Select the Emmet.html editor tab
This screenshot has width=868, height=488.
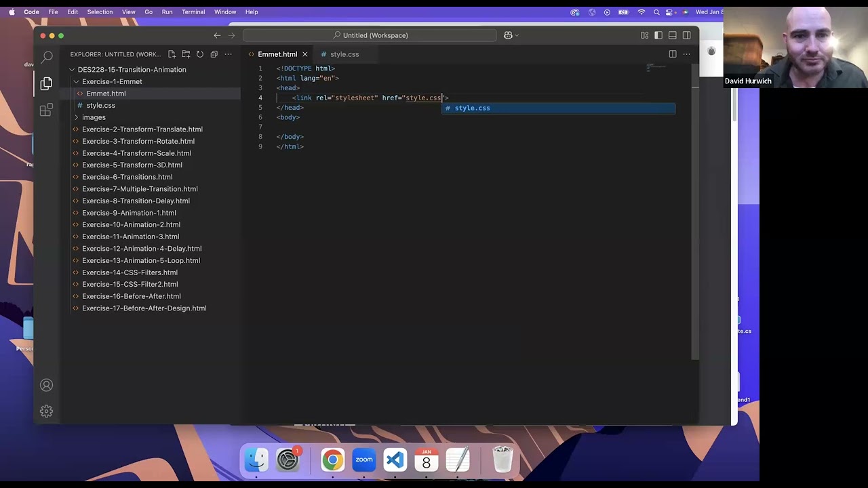tap(277, 54)
